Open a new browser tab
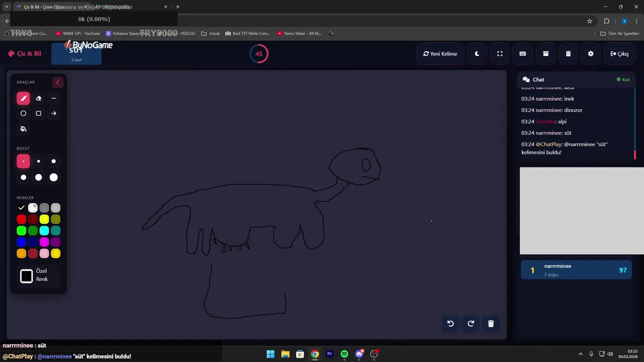The width and height of the screenshot is (644, 362). click(x=178, y=7)
